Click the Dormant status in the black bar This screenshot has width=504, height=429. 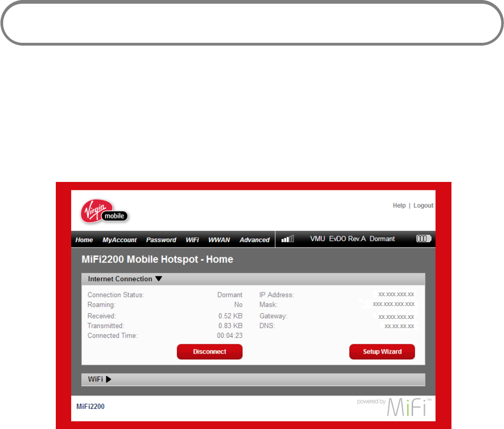coord(382,239)
